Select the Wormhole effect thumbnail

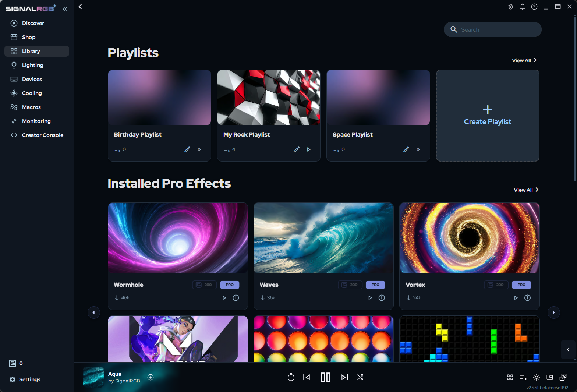point(178,238)
